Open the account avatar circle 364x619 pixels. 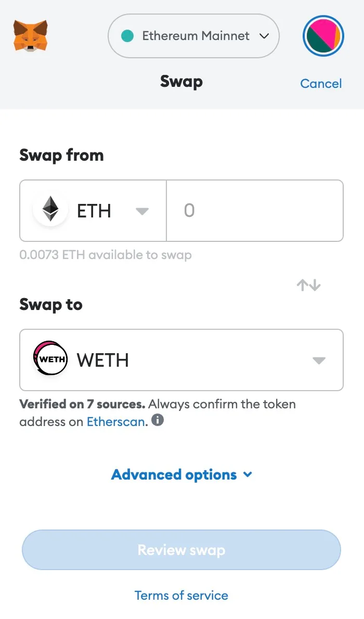tap(323, 36)
